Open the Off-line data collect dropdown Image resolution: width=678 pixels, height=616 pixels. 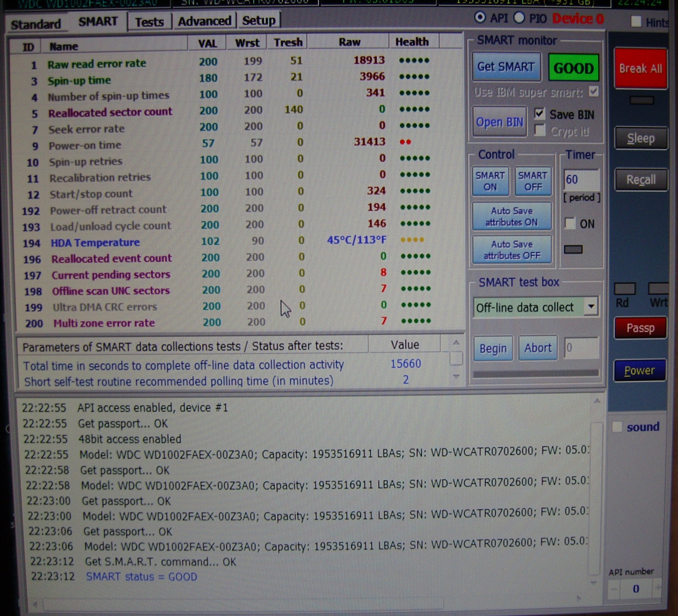[591, 307]
